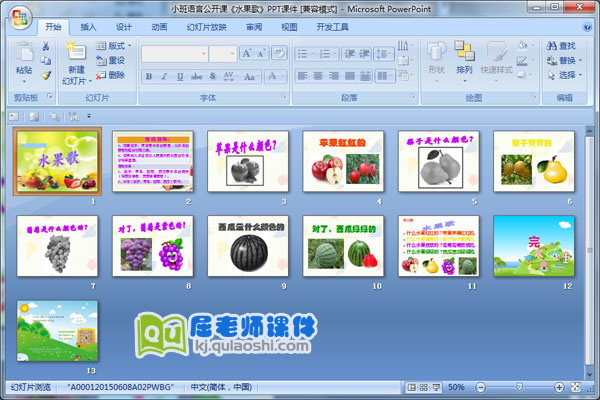
Task: Open PowerPoint Help question mark
Action: click(x=587, y=27)
